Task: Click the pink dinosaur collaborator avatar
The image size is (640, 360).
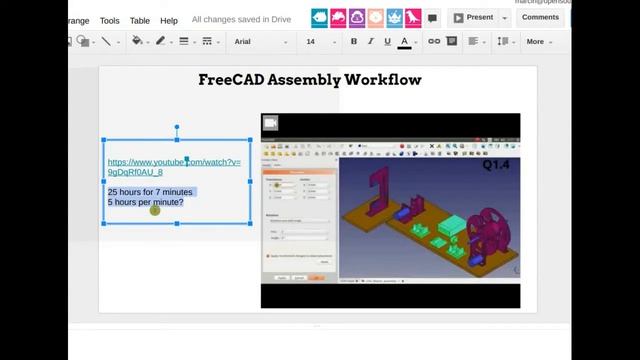Action: click(x=413, y=18)
